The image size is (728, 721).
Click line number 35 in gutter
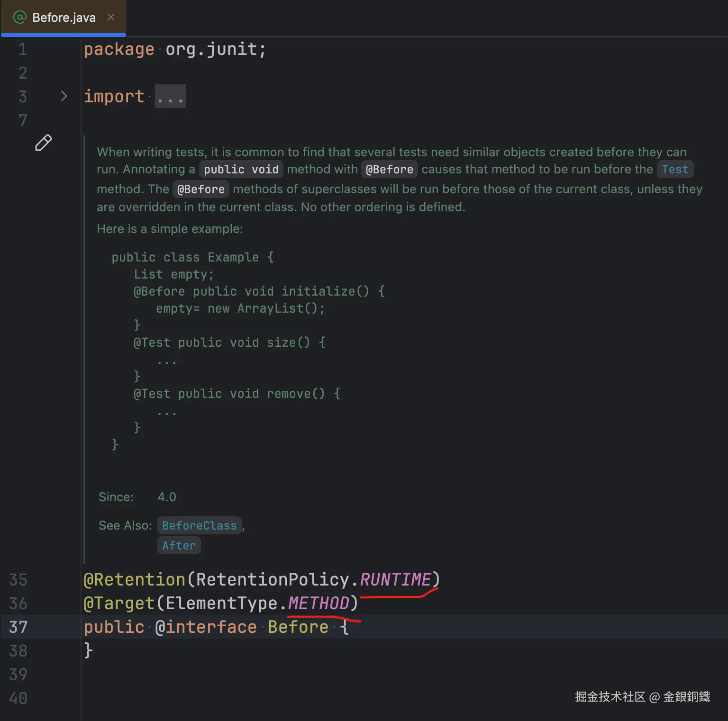point(18,580)
